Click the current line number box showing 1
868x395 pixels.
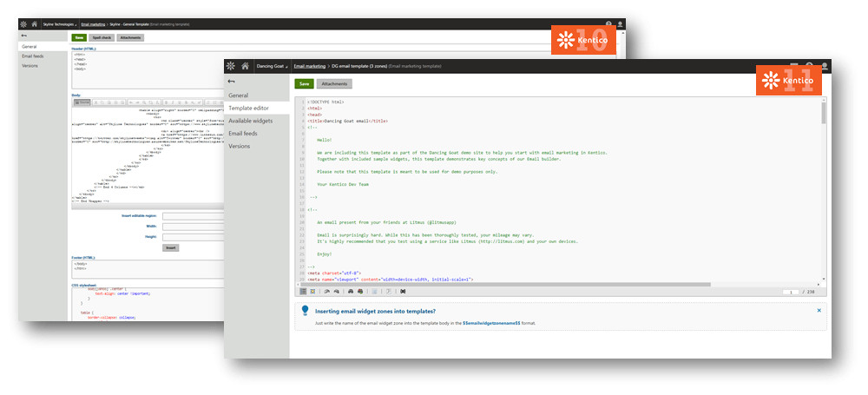(x=791, y=292)
